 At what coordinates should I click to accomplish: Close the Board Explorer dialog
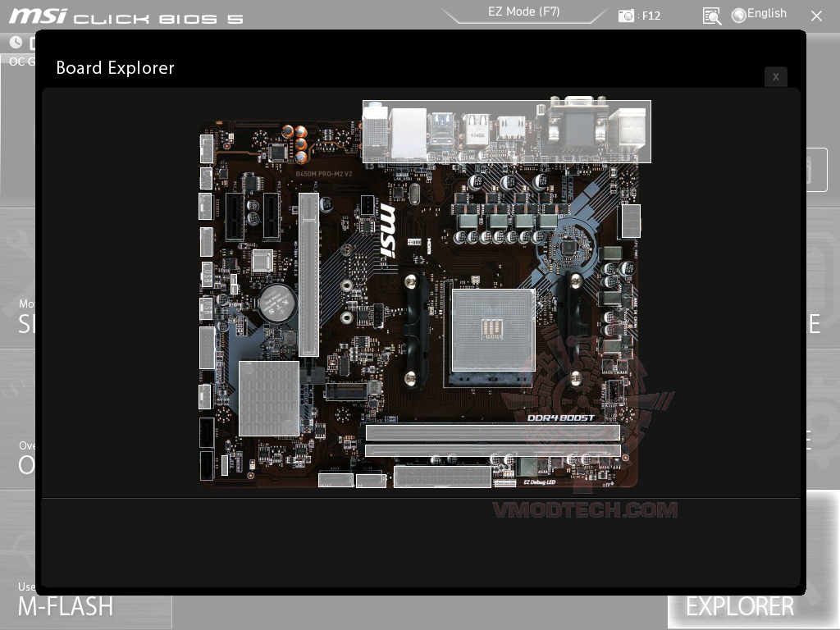pyautogui.click(x=776, y=76)
